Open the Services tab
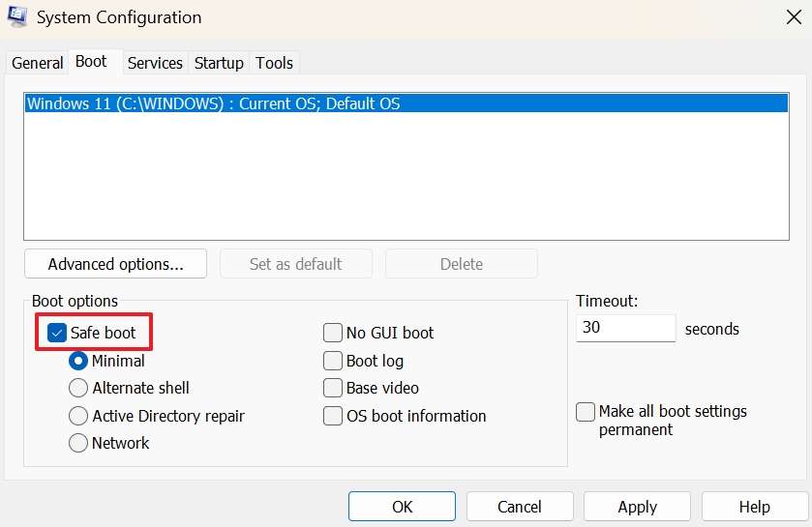 click(155, 63)
